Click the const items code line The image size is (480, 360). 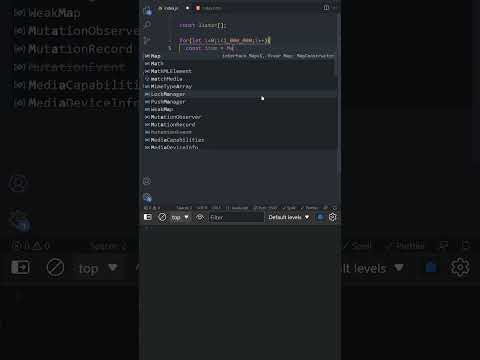point(203,25)
